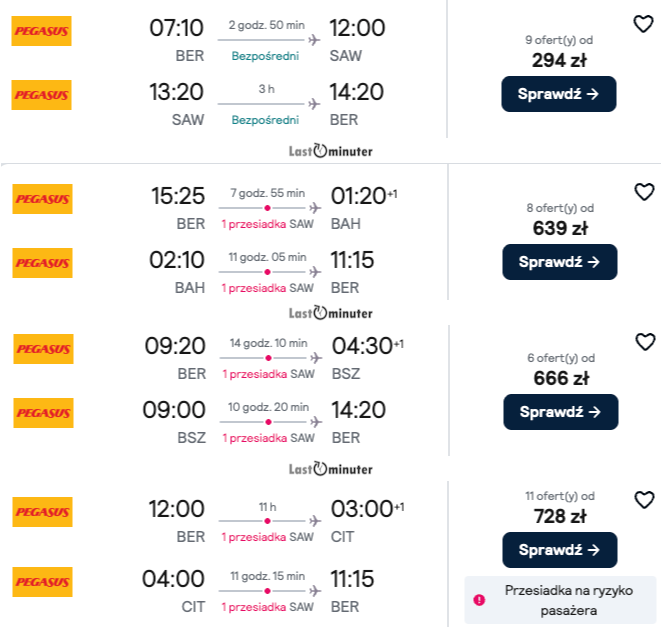Favorite the 294 zł flight offer

644,24
